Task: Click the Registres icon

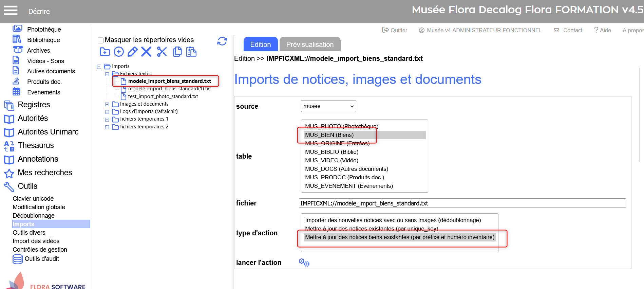Action: click(x=9, y=105)
